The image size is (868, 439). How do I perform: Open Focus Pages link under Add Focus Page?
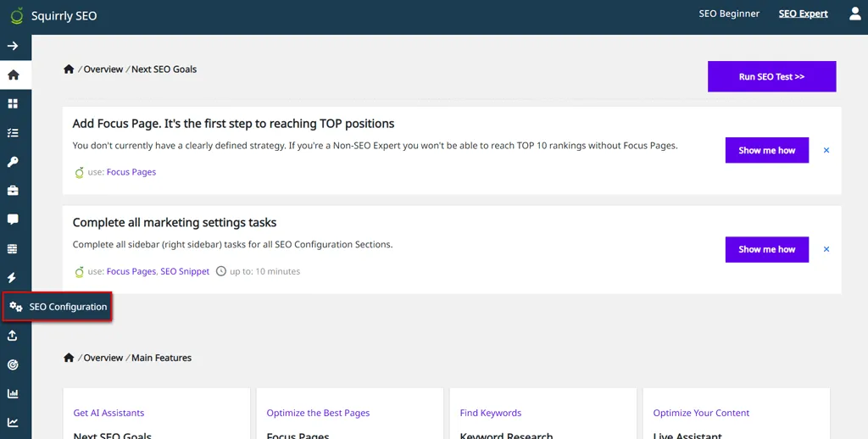click(x=131, y=171)
